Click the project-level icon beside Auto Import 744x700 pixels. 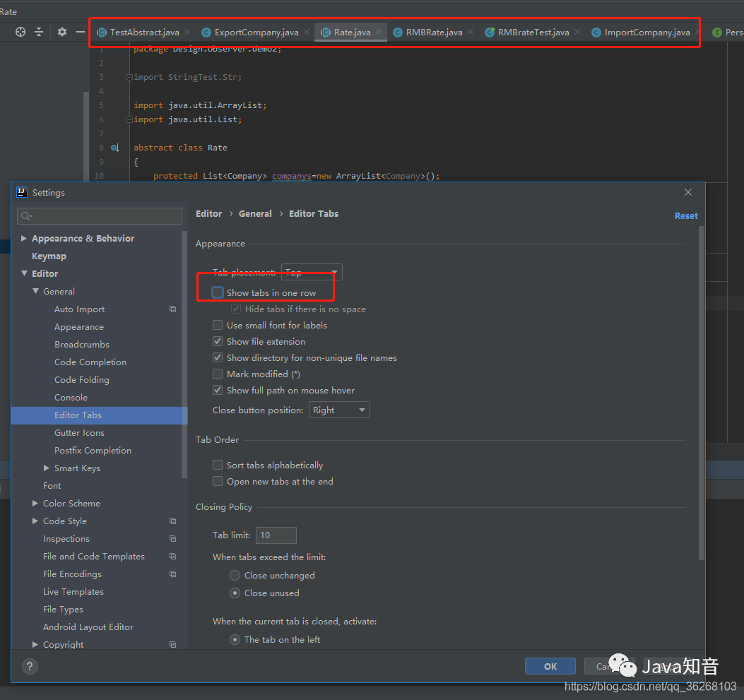[x=172, y=309]
